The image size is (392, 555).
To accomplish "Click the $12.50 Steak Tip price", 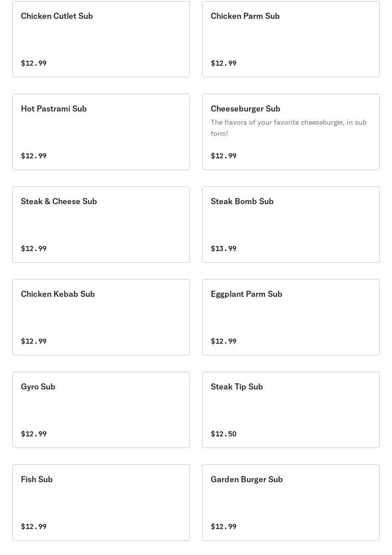I will pos(223,434).
